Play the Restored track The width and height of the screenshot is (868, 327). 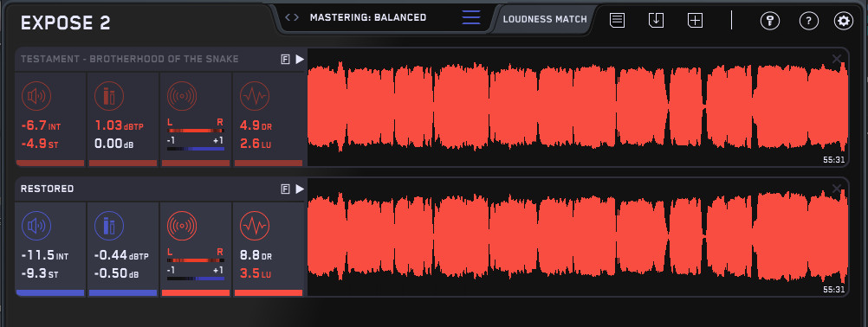(x=300, y=189)
